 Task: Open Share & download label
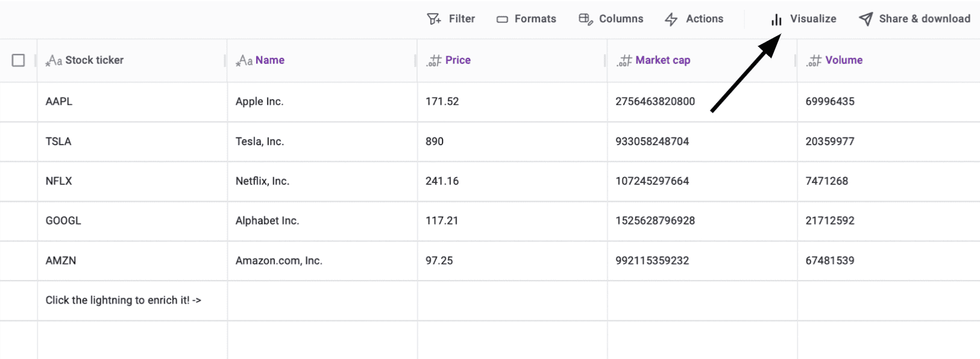(x=925, y=19)
